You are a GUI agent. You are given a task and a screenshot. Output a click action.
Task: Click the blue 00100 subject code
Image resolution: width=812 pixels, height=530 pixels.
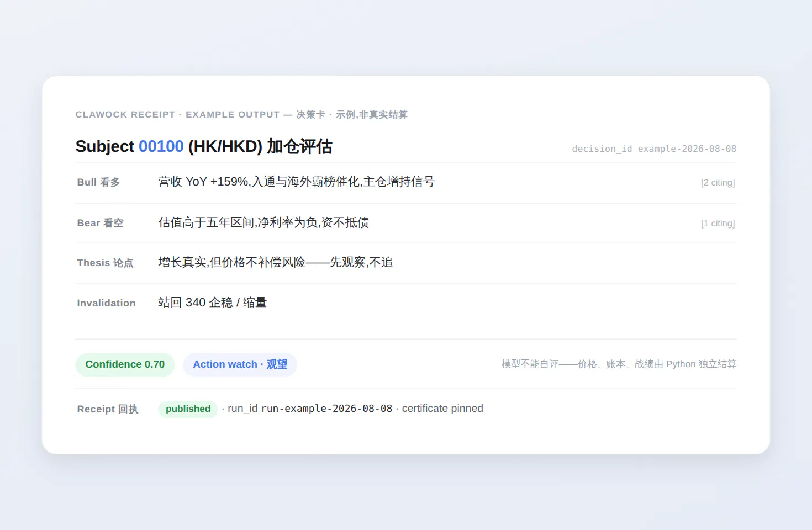tap(161, 146)
